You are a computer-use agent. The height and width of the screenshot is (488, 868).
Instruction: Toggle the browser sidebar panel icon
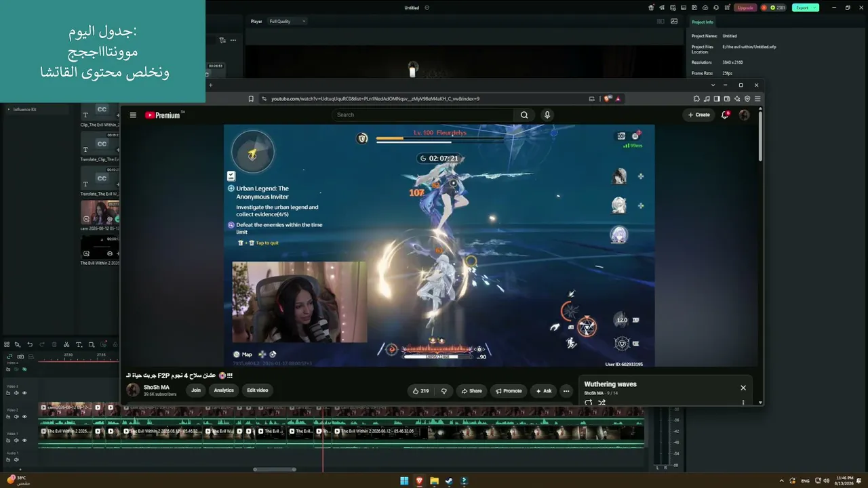[x=717, y=99]
